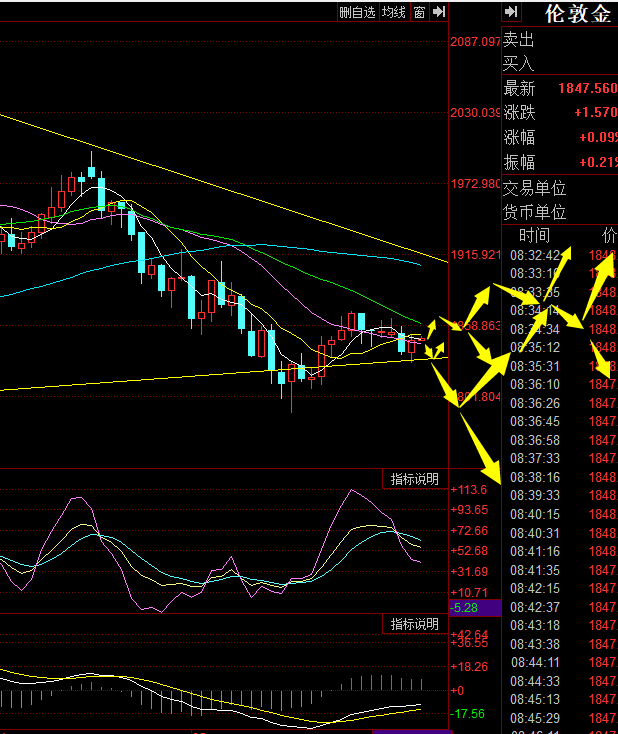Select the 08:42:15 tick row
This screenshot has height=734, width=618.
560,588
